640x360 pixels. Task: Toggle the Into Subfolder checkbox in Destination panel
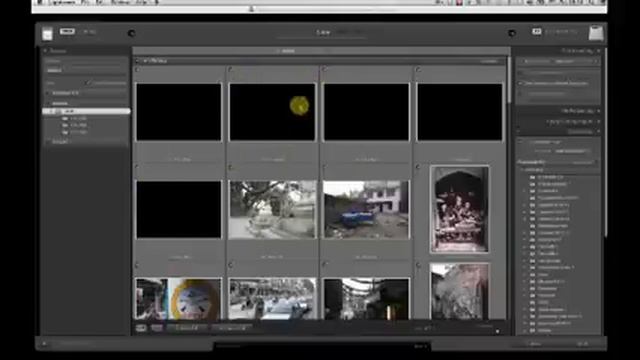521,142
